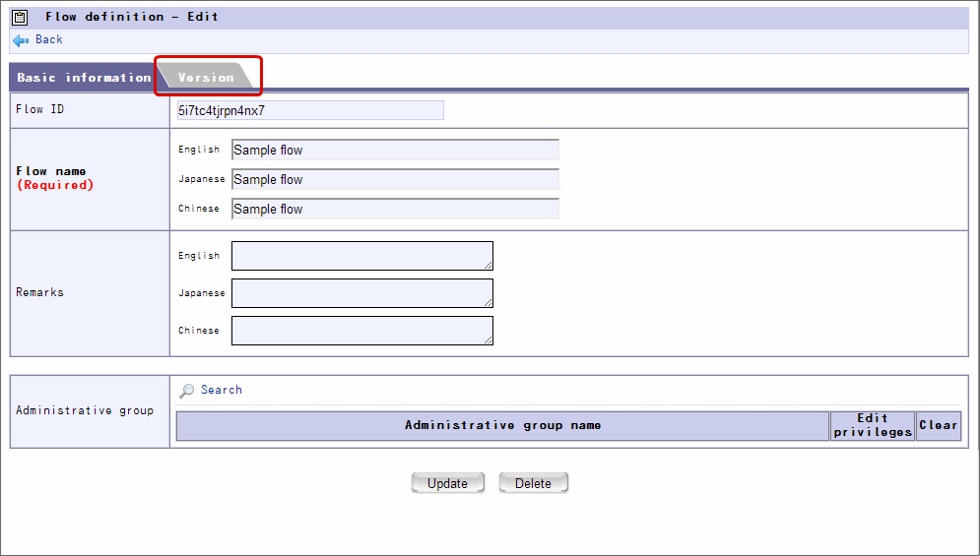Image resolution: width=980 pixels, height=556 pixels.
Task: Switch to the Version tab
Action: (206, 78)
